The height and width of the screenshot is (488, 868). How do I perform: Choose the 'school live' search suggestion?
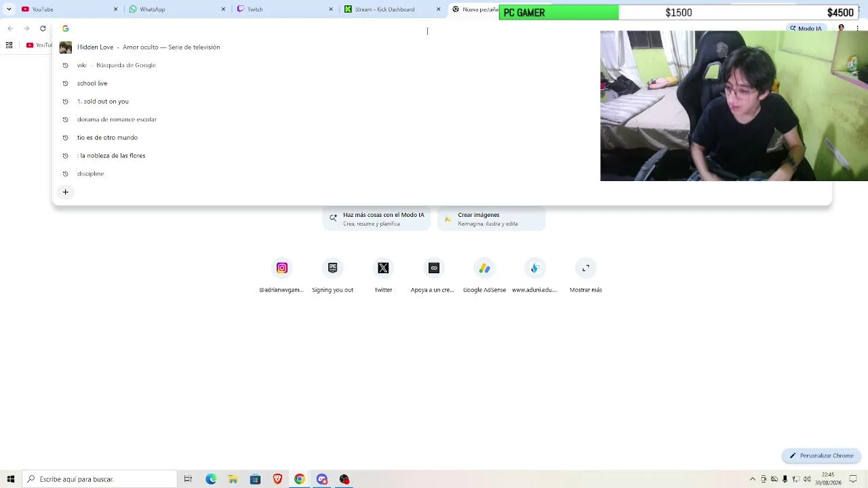[325, 83]
